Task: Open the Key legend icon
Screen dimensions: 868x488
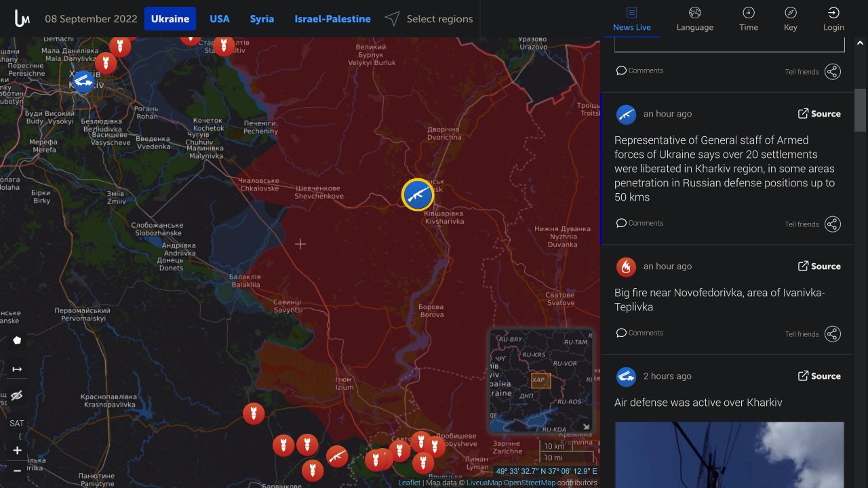Action: click(x=790, y=19)
